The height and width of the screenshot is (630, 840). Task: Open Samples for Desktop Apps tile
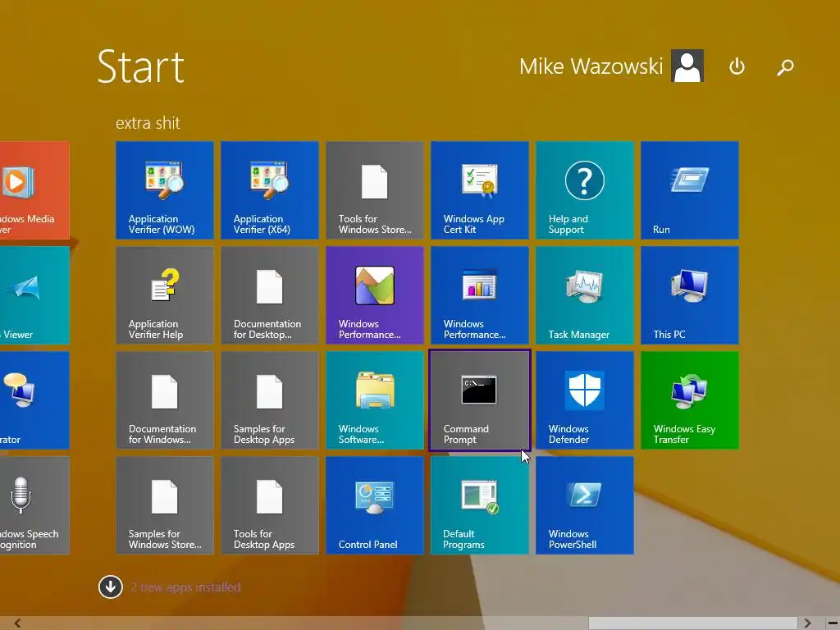point(269,400)
